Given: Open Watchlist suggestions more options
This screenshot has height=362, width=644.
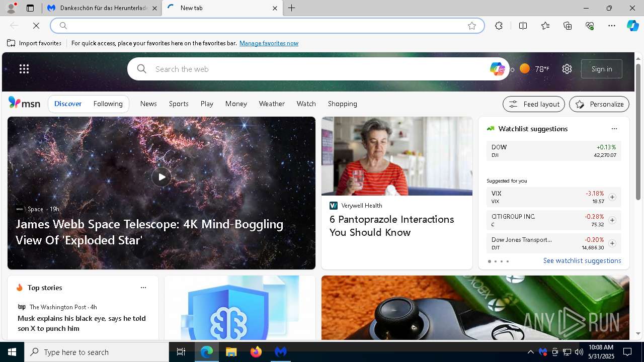Looking at the screenshot, I should coord(614,129).
